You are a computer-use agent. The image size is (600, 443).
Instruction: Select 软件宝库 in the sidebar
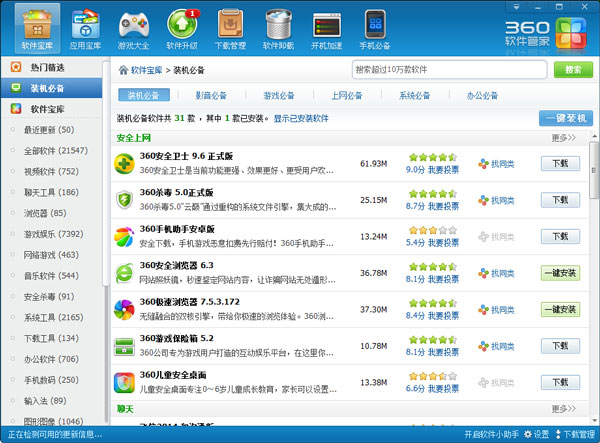point(51,109)
